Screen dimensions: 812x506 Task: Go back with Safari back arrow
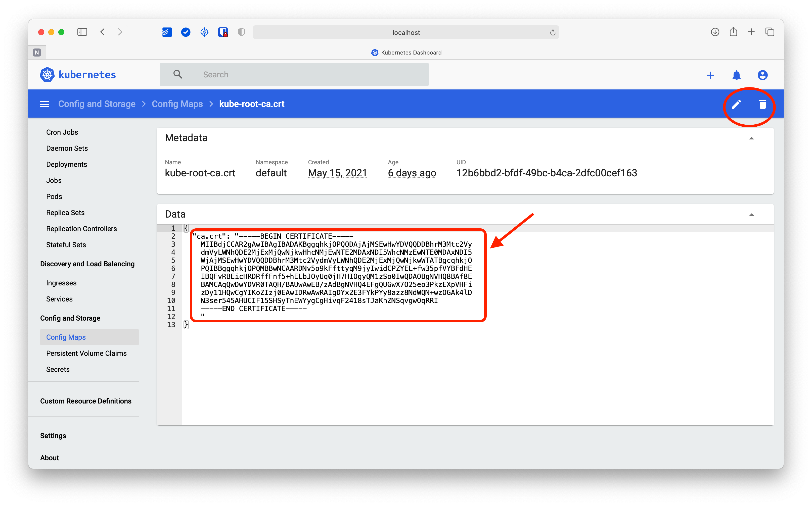tap(103, 32)
